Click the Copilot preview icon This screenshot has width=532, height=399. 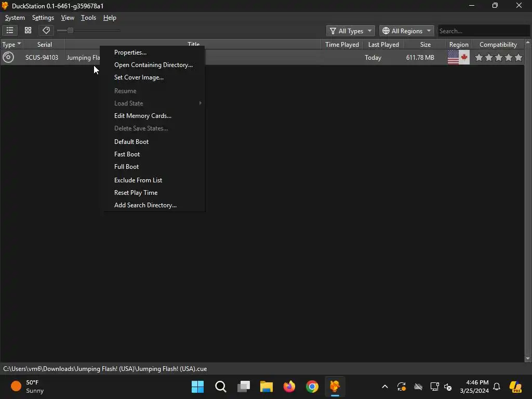(516, 387)
